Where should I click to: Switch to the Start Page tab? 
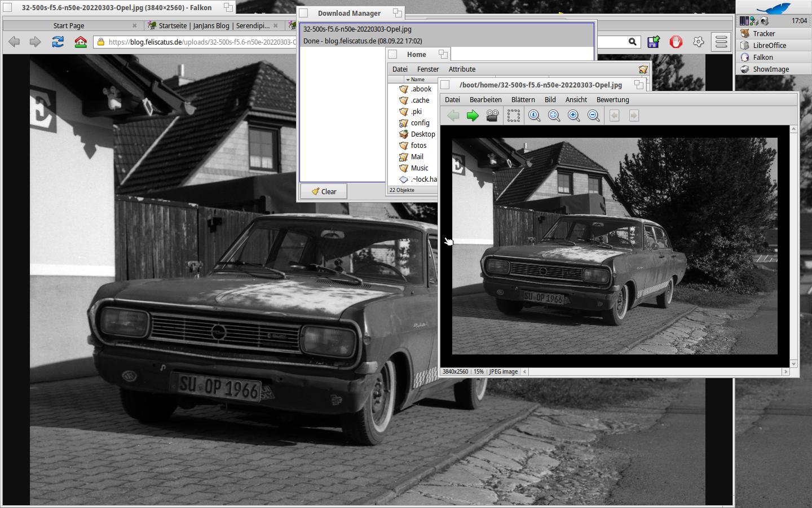tap(69, 25)
